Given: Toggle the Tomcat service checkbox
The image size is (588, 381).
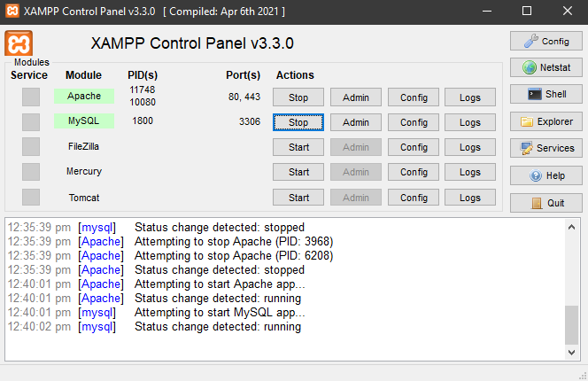Looking at the screenshot, I should click(31, 197).
